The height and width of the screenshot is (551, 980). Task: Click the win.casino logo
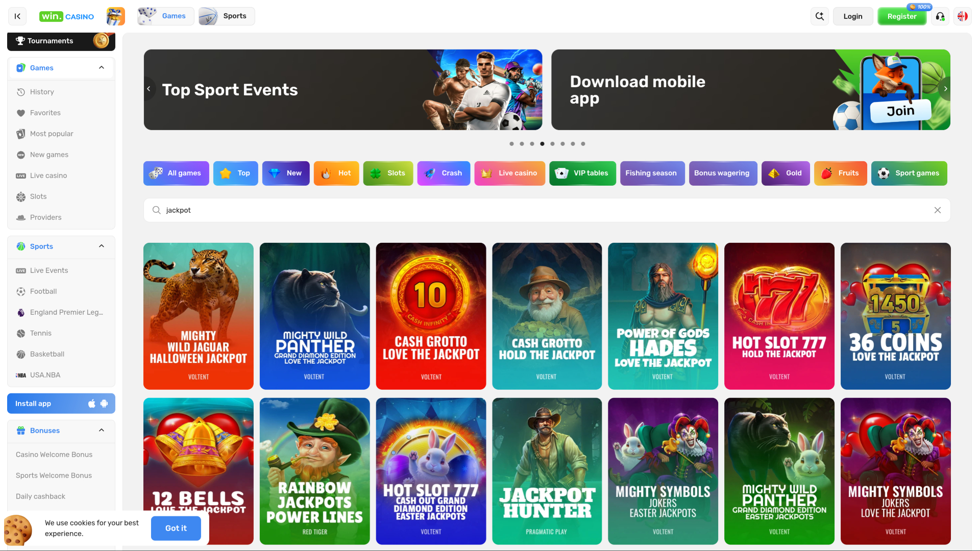click(x=67, y=16)
